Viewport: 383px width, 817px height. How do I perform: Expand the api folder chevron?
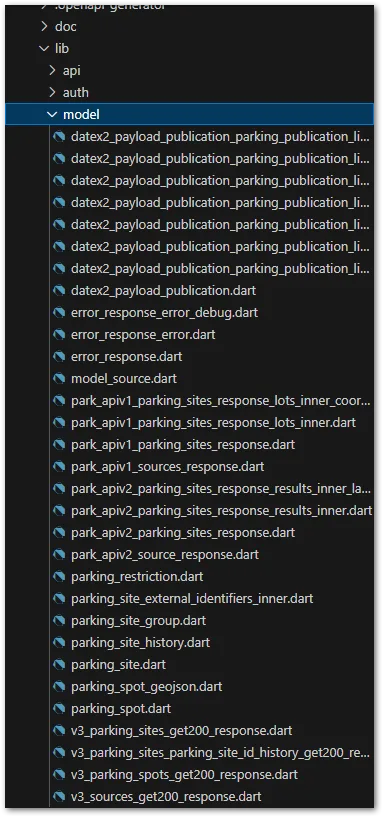tap(52, 70)
